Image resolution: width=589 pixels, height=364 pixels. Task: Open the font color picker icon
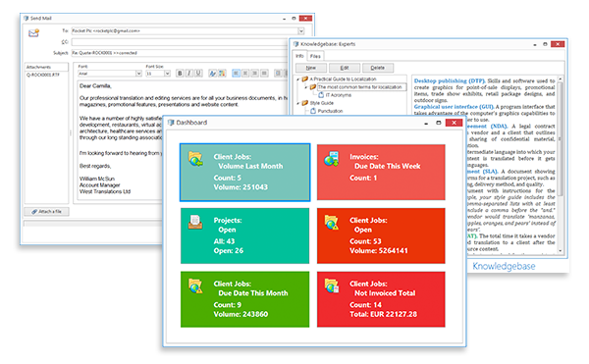(x=222, y=74)
